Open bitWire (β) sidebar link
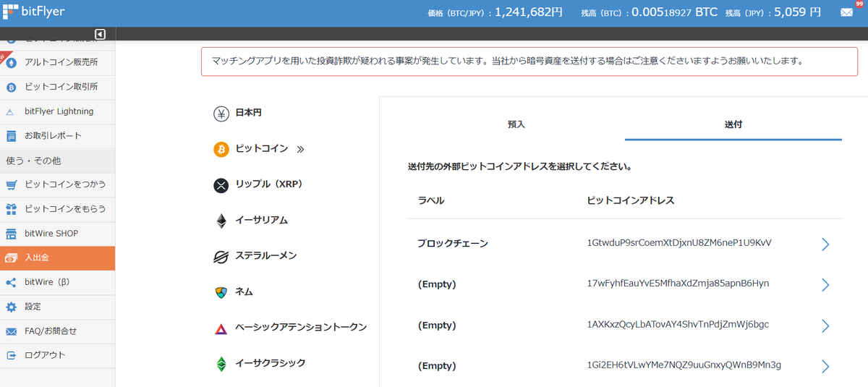 point(46,282)
